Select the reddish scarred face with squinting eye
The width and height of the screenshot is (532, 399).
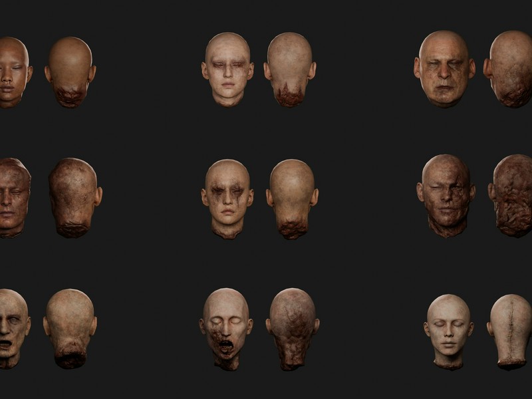tap(14, 198)
